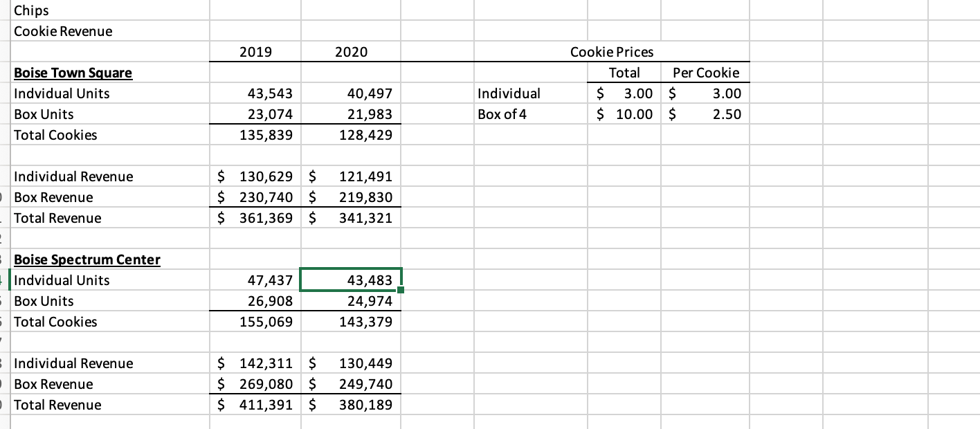
Task: Select the 'Chips' cell at top
Action: click(x=109, y=10)
